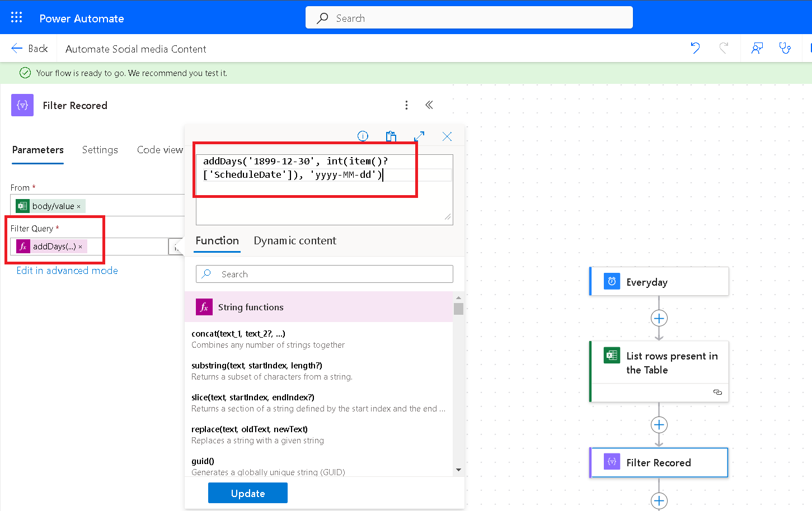Expand the expression editor to full screen
Screen dimensions: 812x511
tap(419, 136)
